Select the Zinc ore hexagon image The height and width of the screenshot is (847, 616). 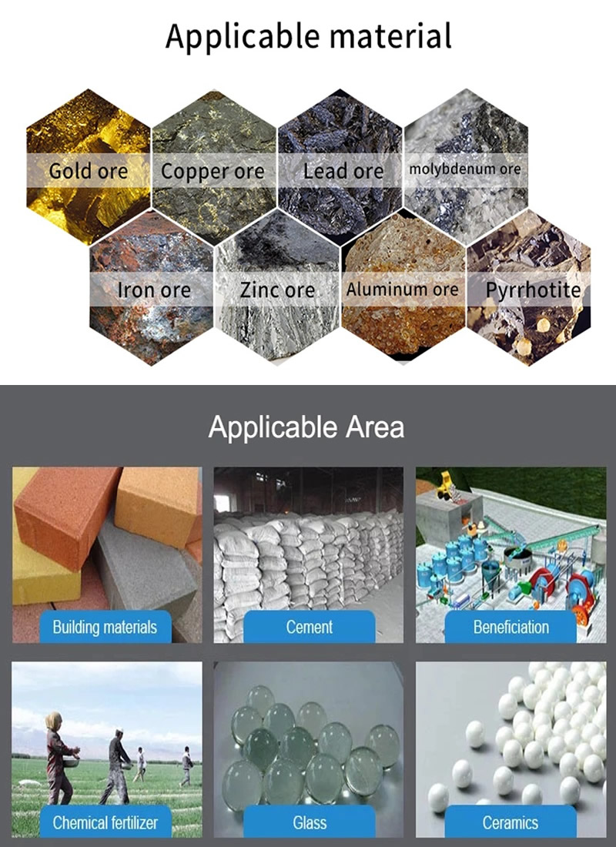coord(277,288)
